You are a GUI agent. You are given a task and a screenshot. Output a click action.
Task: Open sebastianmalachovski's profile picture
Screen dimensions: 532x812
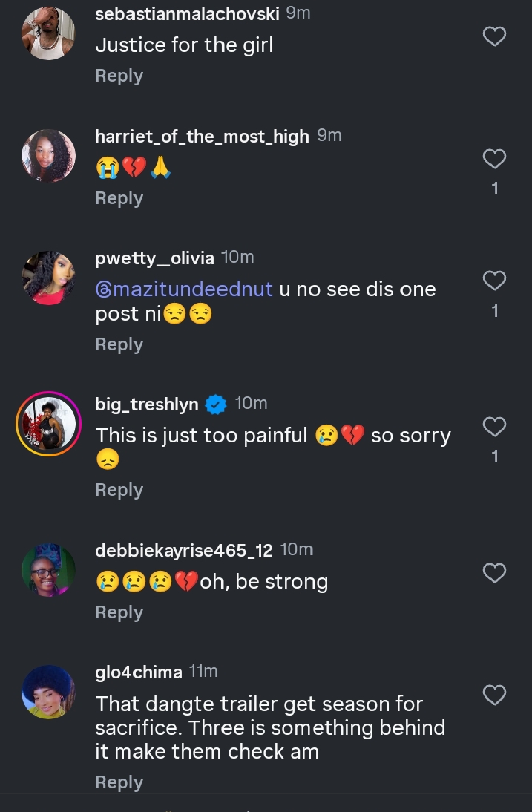tap(48, 33)
